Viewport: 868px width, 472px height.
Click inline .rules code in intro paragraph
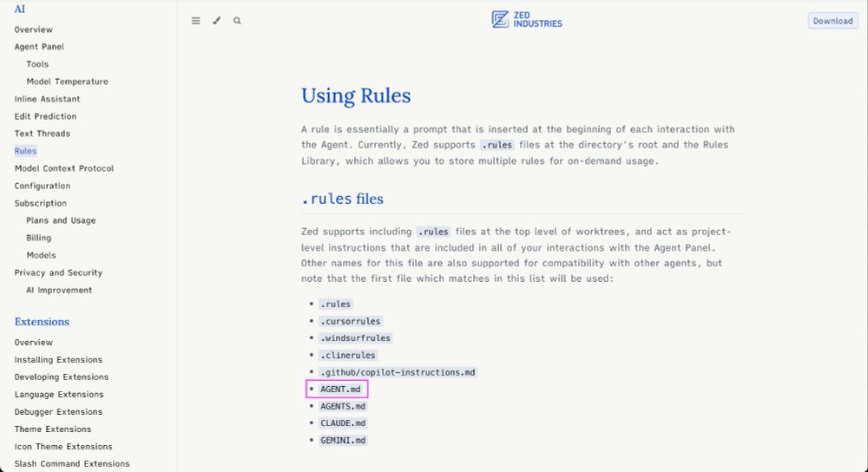pyautogui.click(x=497, y=145)
